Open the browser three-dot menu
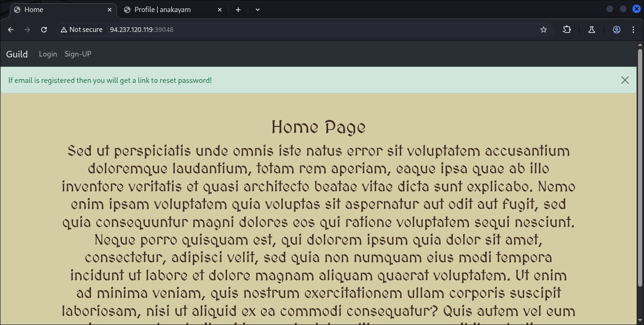The height and width of the screenshot is (325, 644). pos(633,30)
